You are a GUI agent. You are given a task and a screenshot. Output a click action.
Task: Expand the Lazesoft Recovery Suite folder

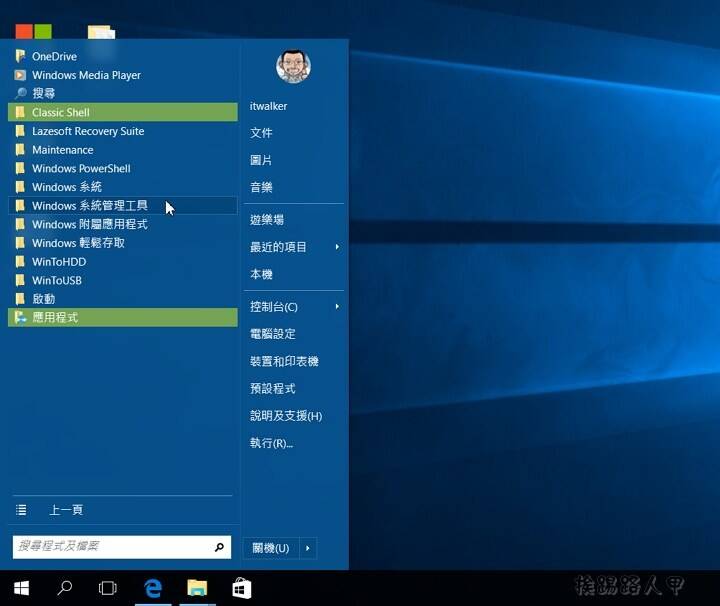pos(123,131)
